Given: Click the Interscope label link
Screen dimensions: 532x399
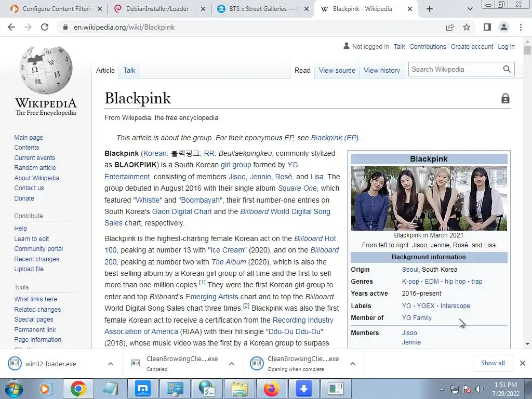Looking at the screenshot, I should tap(455, 305).
